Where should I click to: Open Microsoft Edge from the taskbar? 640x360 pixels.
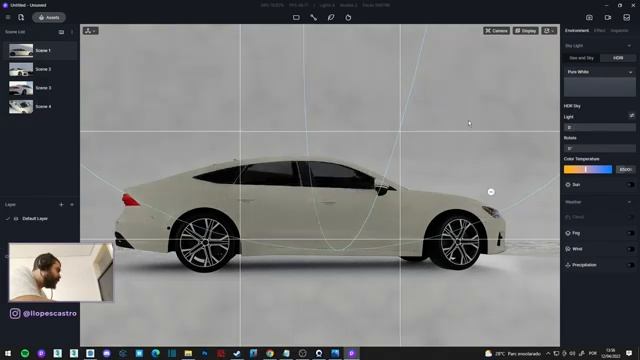coord(156,353)
